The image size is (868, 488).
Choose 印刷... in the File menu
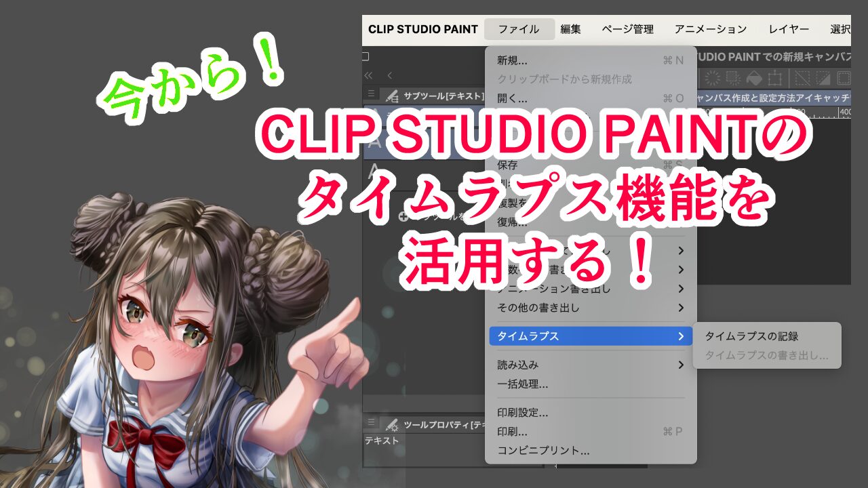click(x=590, y=432)
